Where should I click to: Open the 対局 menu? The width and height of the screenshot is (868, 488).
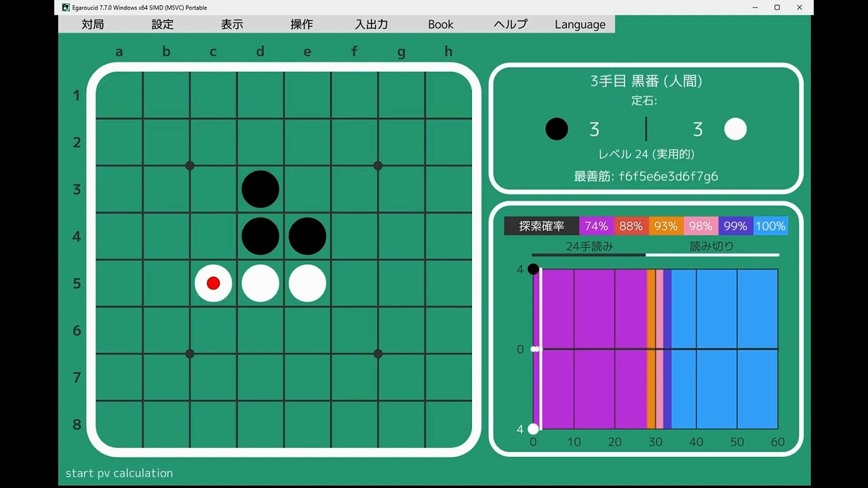(x=93, y=24)
